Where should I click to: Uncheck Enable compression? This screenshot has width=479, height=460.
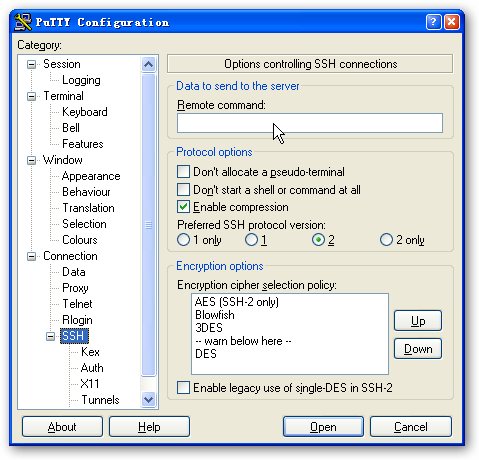183,207
